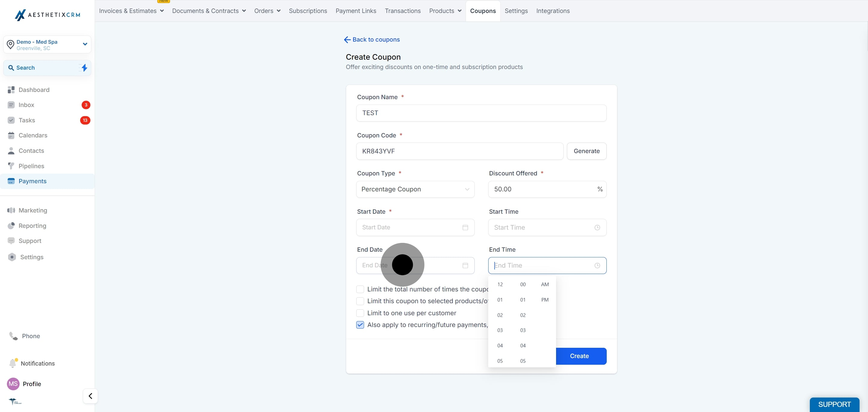Open the Start Date calendar icon
The width and height of the screenshot is (868, 412).
click(465, 227)
